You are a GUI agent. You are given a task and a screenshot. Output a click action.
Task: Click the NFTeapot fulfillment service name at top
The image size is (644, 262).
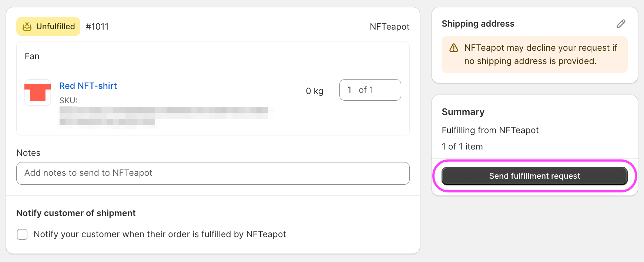389,27
